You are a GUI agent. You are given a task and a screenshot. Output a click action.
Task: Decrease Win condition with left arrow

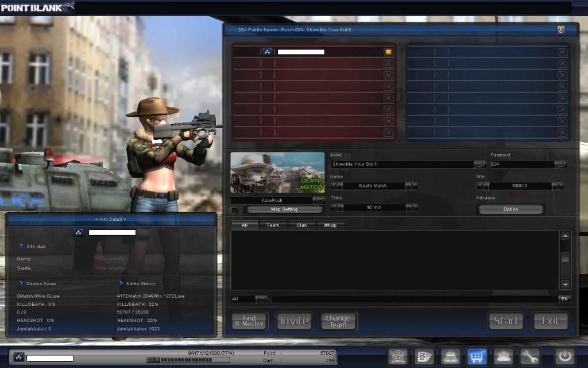click(x=483, y=186)
